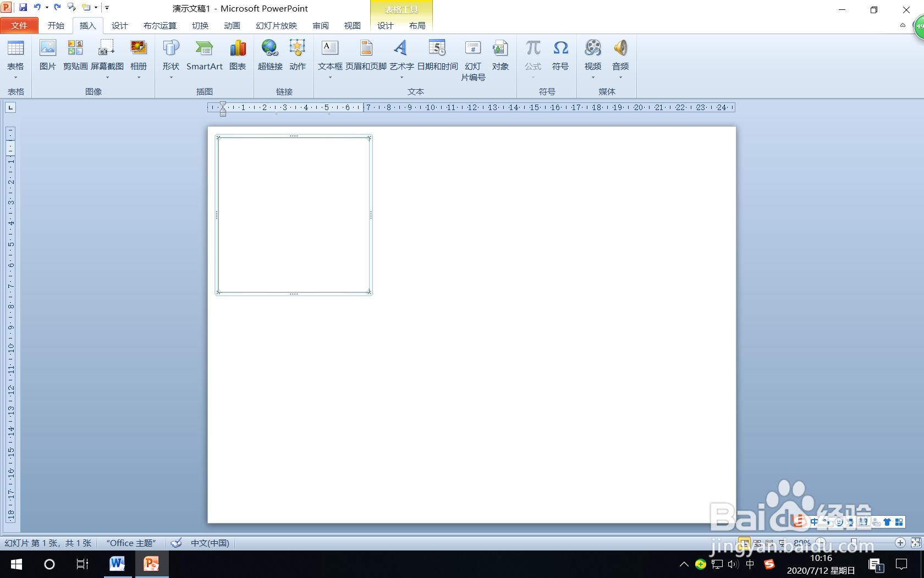Expand the 相册 dropdown arrow
The height and width of the screenshot is (578, 924).
(x=139, y=78)
